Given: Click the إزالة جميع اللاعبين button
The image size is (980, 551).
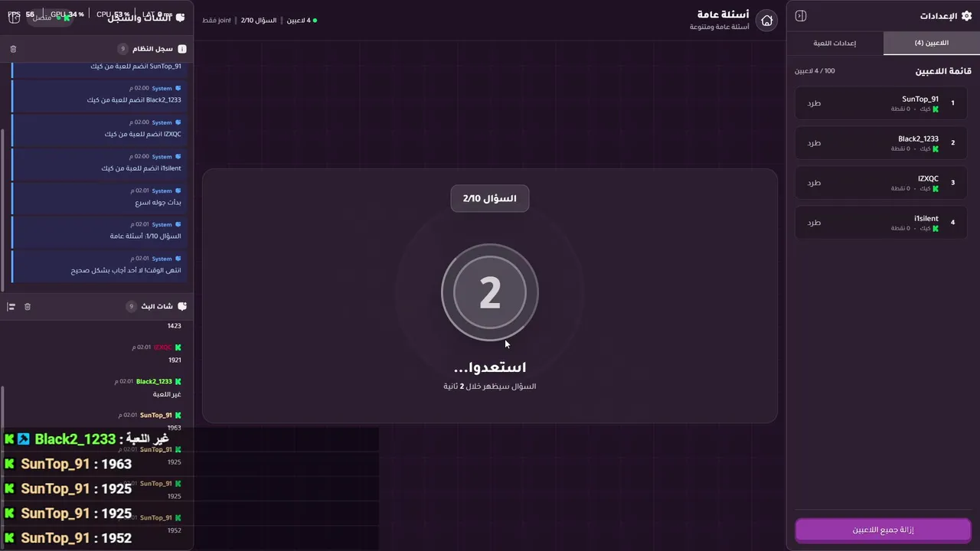Looking at the screenshot, I should point(883,530).
